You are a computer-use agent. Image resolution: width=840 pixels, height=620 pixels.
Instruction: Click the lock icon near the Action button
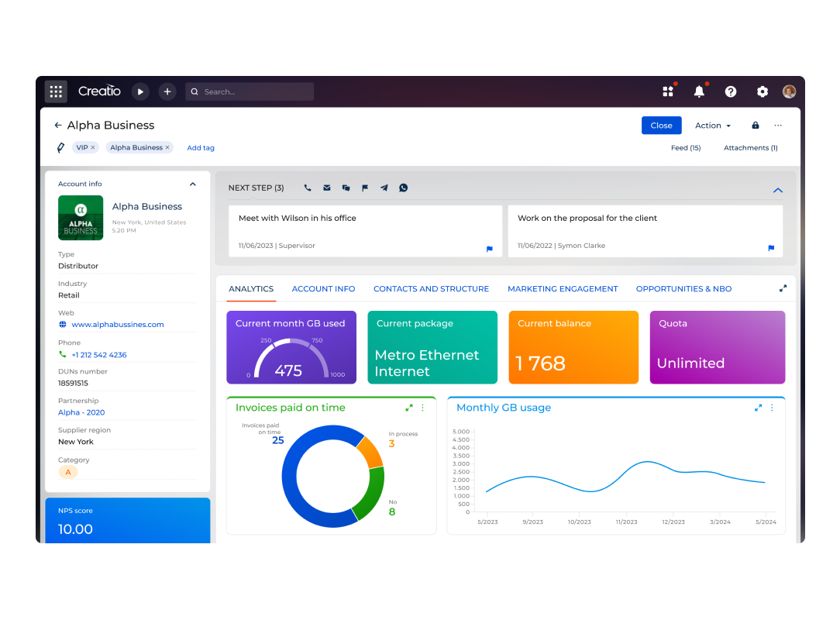(755, 125)
